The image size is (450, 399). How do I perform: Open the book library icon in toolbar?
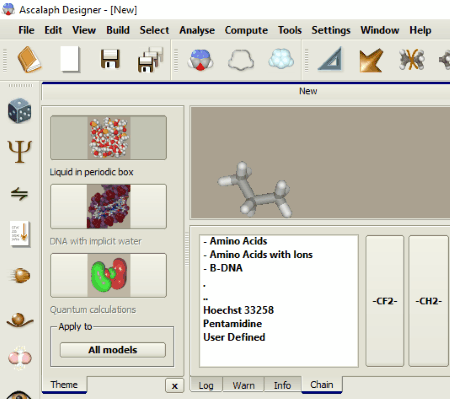click(29, 60)
